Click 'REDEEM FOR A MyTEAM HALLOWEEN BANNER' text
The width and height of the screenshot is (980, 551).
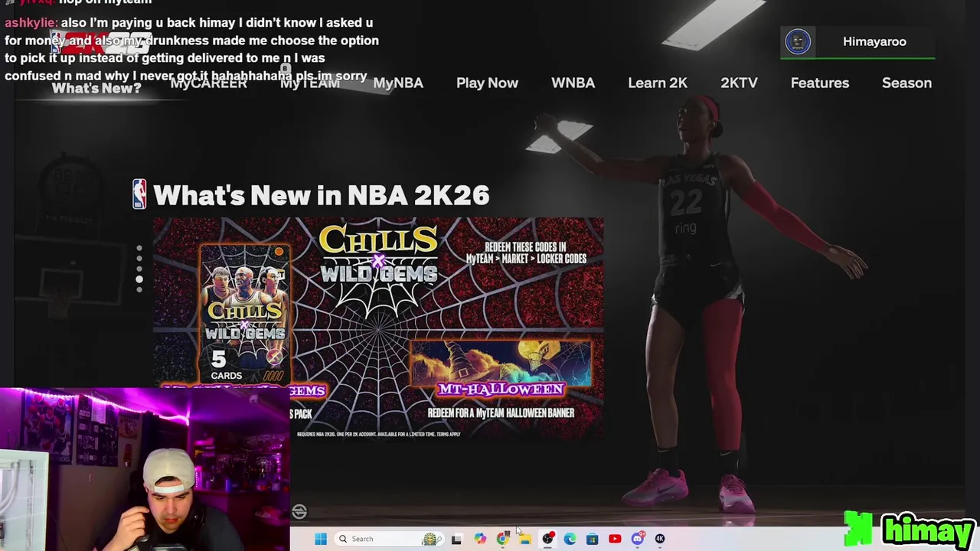pyautogui.click(x=501, y=412)
